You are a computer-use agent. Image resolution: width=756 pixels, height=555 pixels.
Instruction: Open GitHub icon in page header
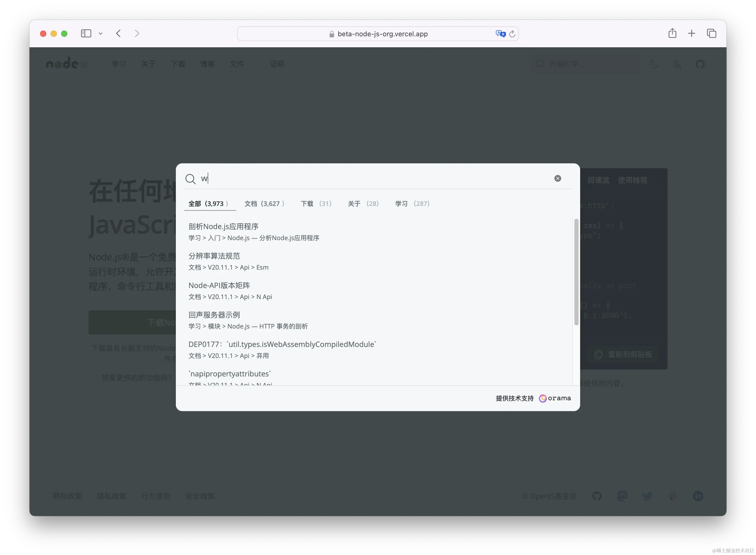point(700,64)
